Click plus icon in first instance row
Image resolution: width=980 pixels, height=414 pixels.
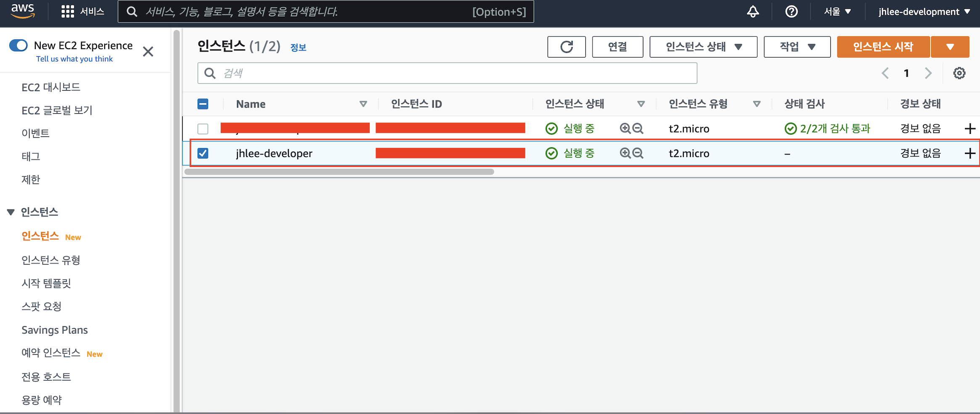point(970,128)
